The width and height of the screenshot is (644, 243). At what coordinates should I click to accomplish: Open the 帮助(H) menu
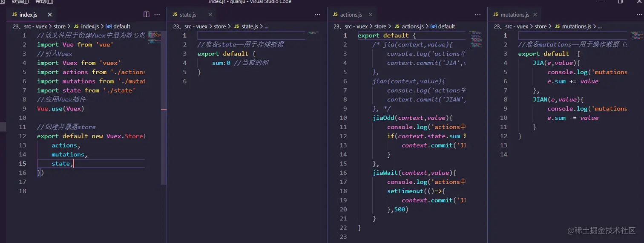(44, 2)
